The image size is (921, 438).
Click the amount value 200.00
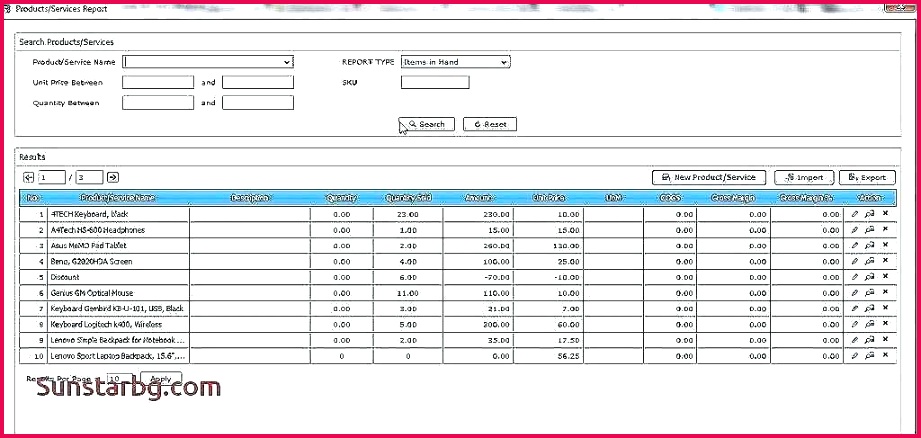coord(496,325)
